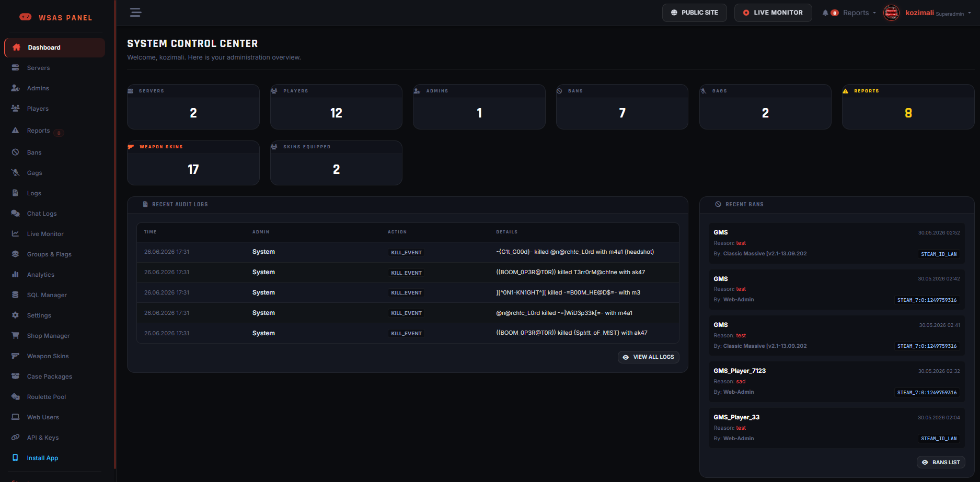Click the PUBLIC SITE button
This screenshot has height=482, width=980.
695,13
